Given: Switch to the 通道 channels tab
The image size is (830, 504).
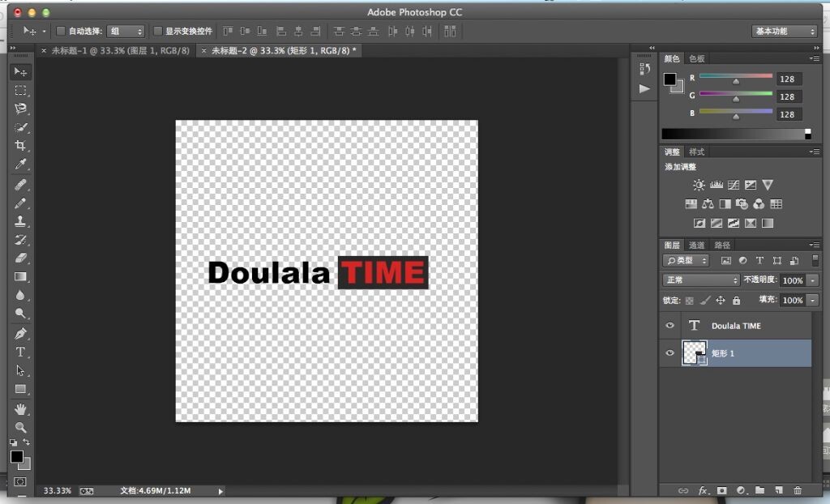Looking at the screenshot, I should pos(696,246).
